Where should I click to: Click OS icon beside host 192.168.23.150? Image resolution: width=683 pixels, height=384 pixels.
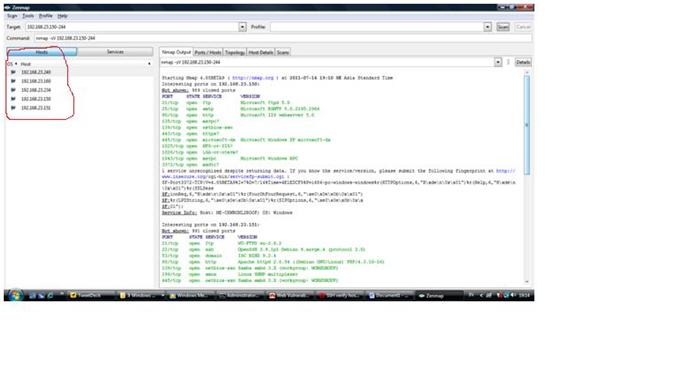[x=13, y=99]
